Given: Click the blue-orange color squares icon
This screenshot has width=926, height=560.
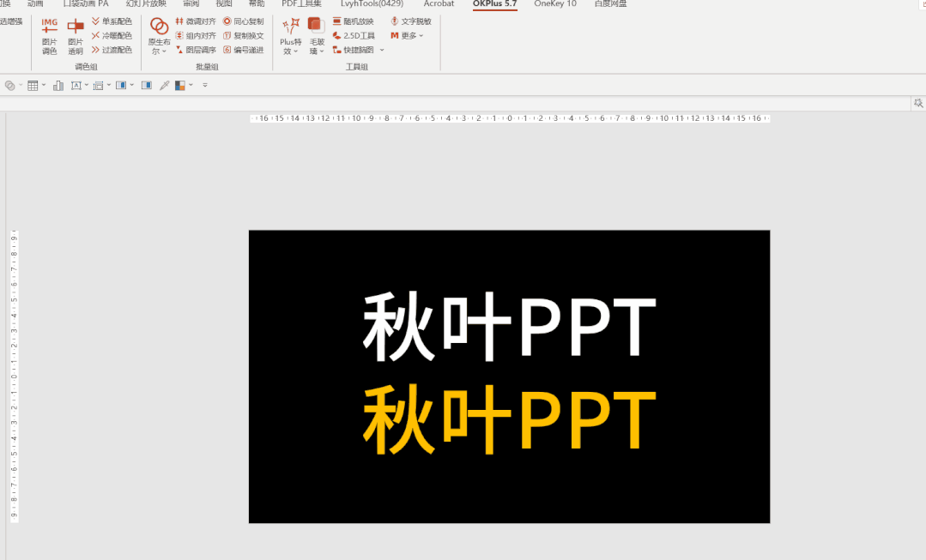Looking at the screenshot, I should coord(180,86).
